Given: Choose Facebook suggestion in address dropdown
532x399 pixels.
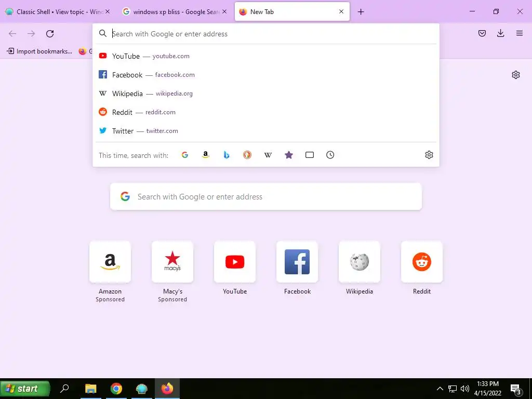Looking at the screenshot, I should pos(265,75).
